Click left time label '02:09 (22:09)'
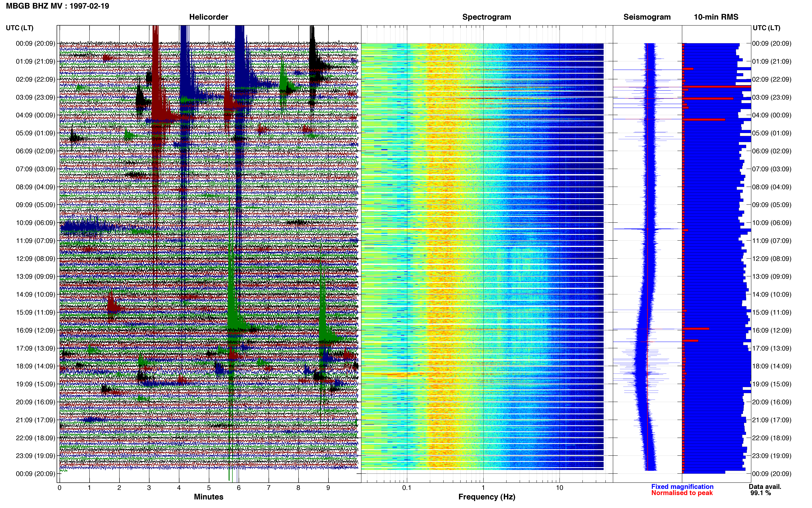Viewport: 812px width, 508px height. (x=35, y=79)
